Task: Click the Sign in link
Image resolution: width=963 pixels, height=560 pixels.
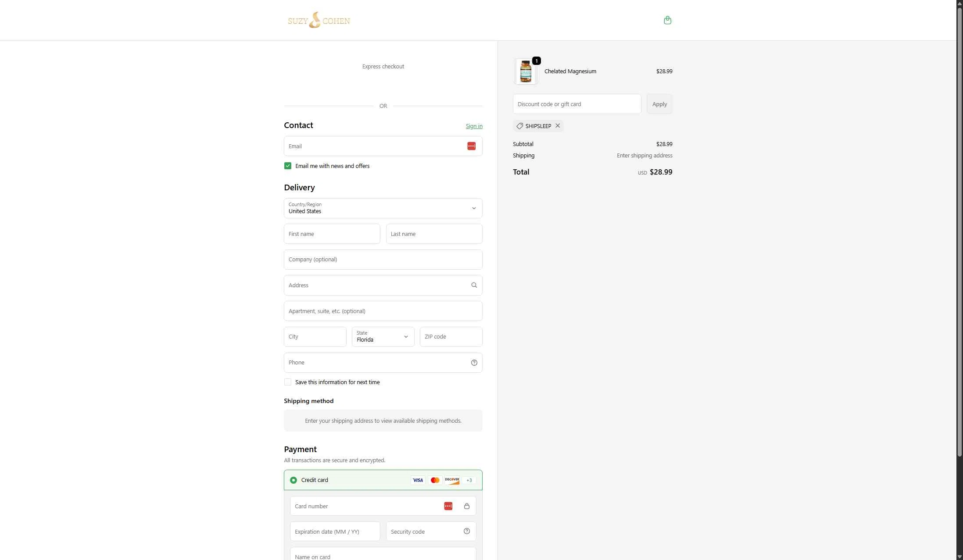Action: click(474, 126)
